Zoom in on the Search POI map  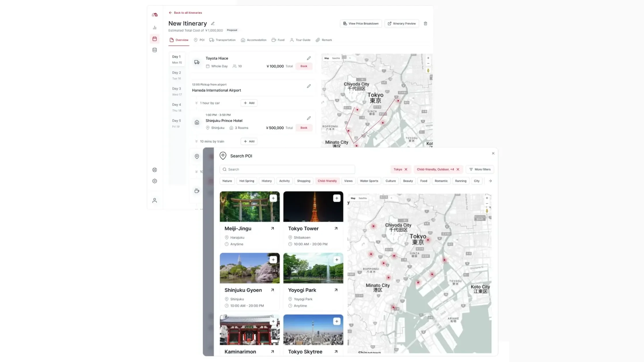[487, 198]
